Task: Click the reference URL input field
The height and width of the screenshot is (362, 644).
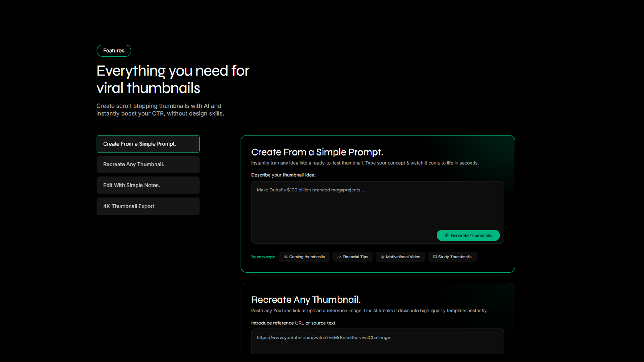Action: [x=378, y=342]
